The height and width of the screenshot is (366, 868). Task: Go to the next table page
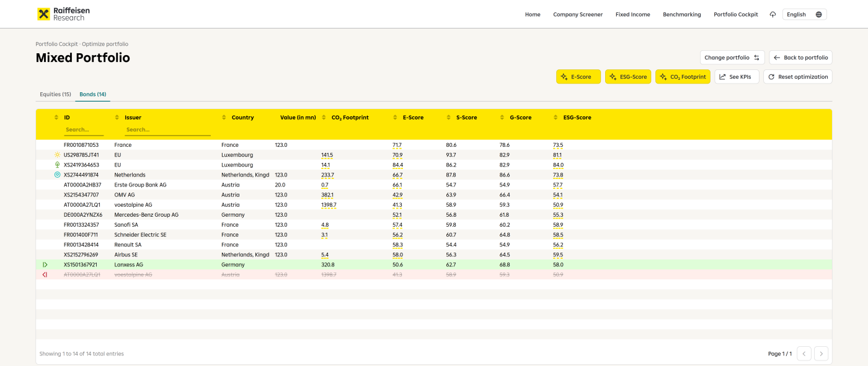pyautogui.click(x=821, y=354)
